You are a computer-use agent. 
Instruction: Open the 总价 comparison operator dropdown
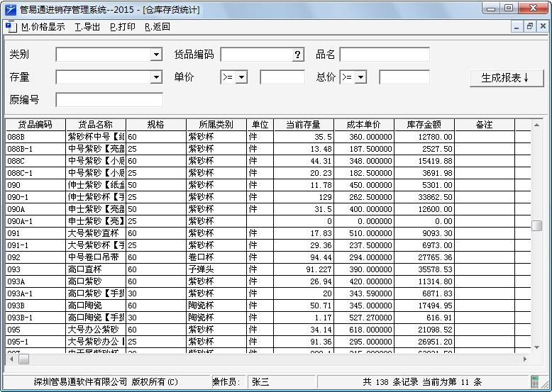click(360, 77)
